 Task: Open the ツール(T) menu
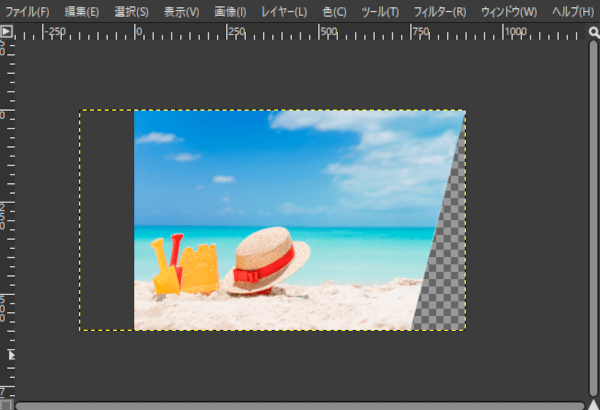pos(379,12)
